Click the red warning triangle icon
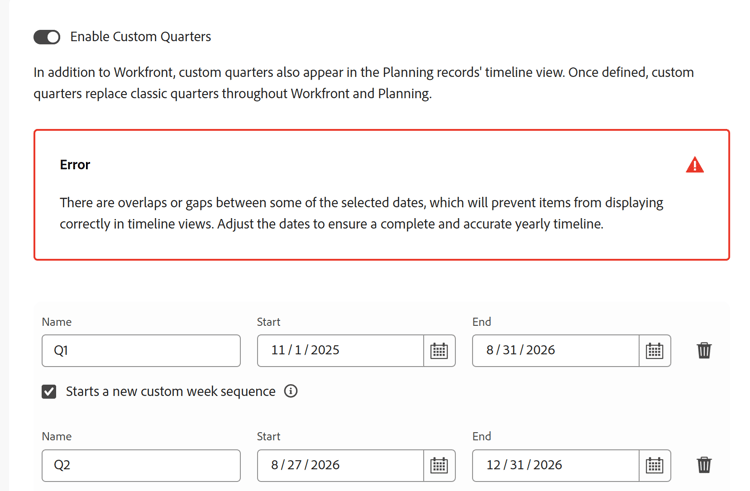The width and height of the screenshot is (750, 491). tap(695, 165)
